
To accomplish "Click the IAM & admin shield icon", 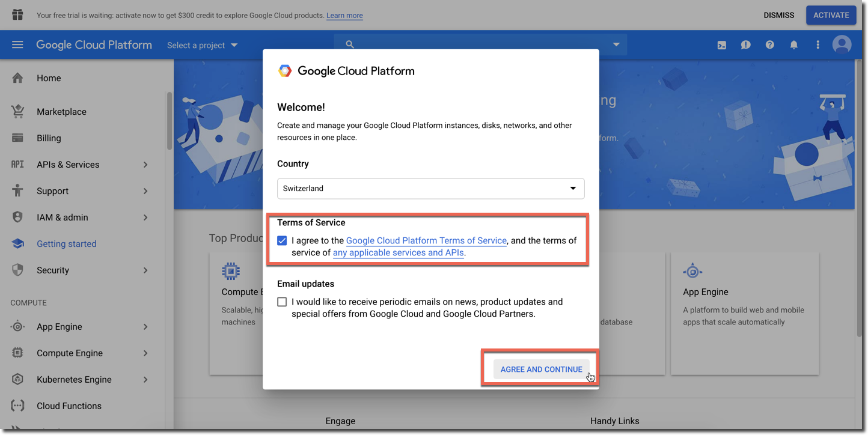I will 17,218.
